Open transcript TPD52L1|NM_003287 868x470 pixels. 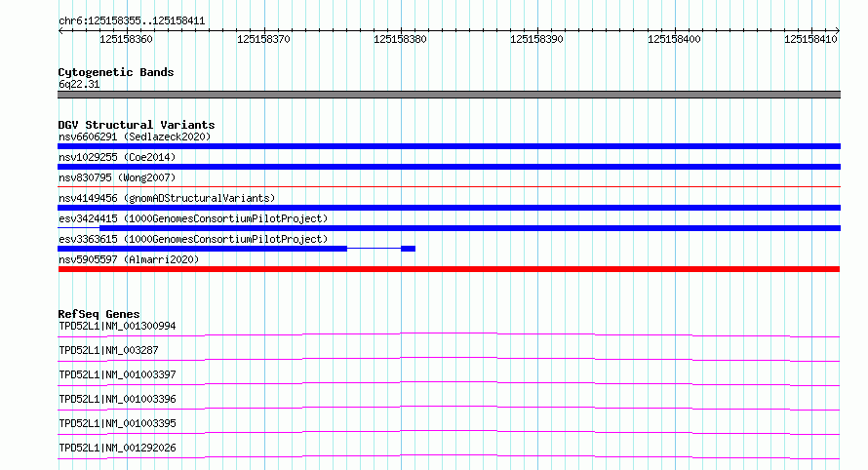[x=108, y=350]
